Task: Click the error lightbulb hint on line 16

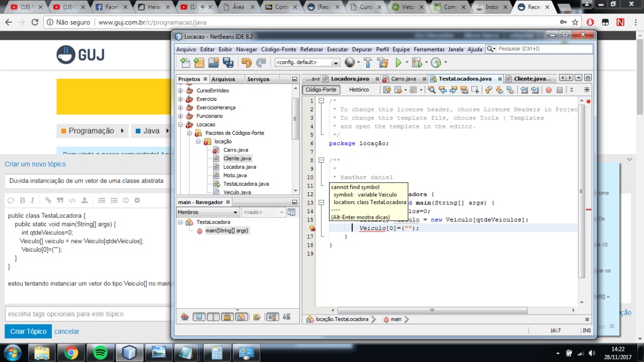Action: (312, 228)
